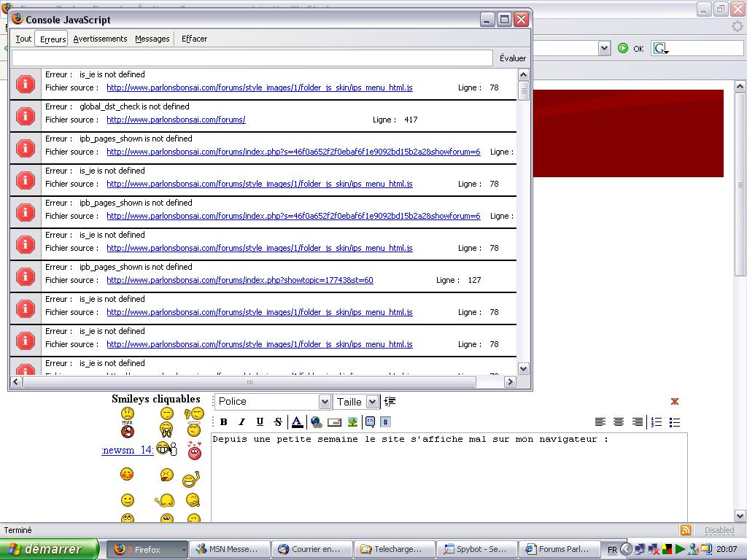Click the error icon beside global_dst_check
This screenshot has height=560, width=747.
tap(26, 116)
